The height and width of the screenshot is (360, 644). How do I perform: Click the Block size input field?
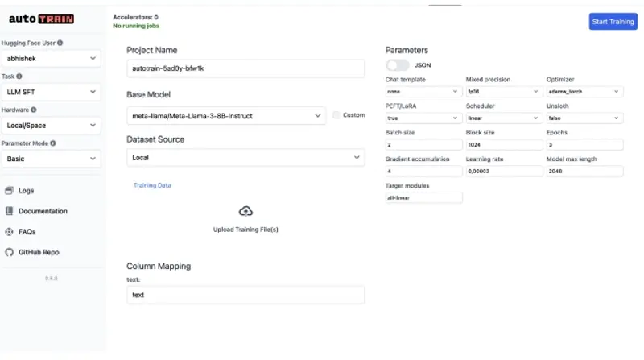[x=504, y=145]
